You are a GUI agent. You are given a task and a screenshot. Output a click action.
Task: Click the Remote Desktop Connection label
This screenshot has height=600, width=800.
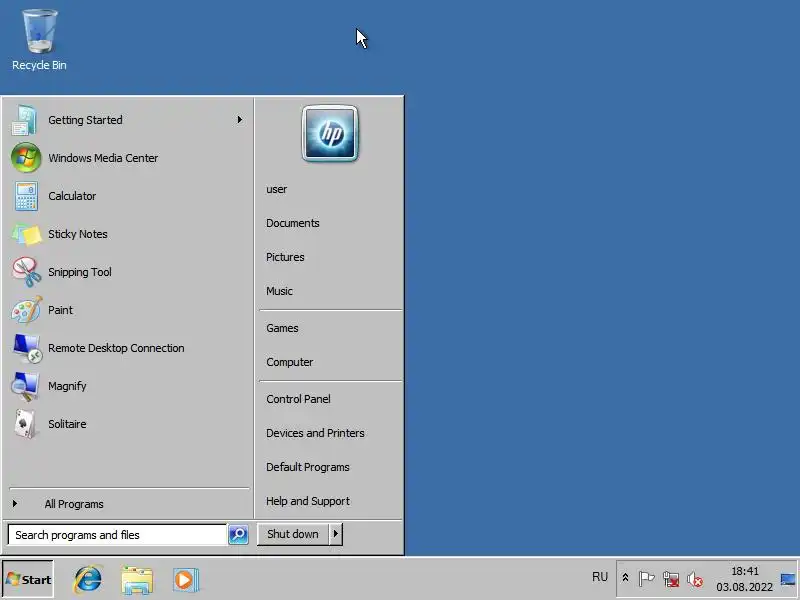pyautogui.click(x=116, y=348)
